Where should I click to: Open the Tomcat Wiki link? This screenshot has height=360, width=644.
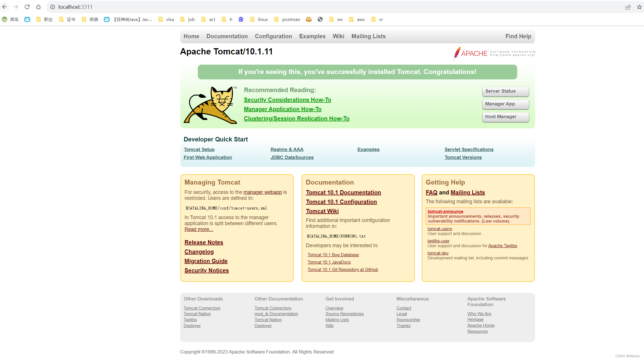pos(322,211)
